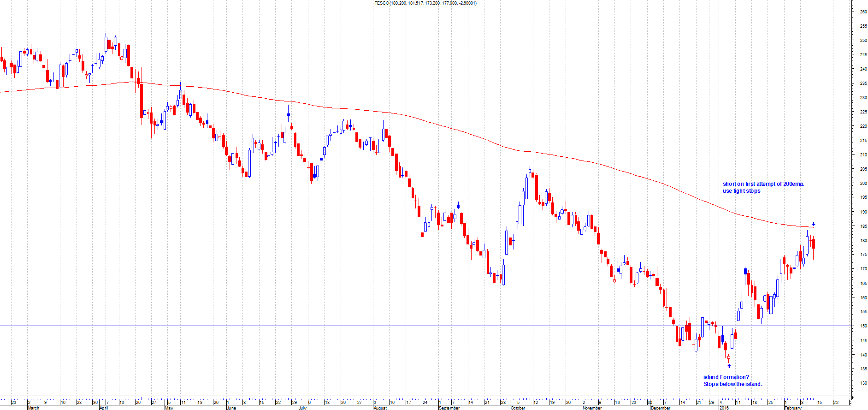Click the 2016 year label on time axis
Viewport: 868px width, 410px height.
[x=724, y=408]
